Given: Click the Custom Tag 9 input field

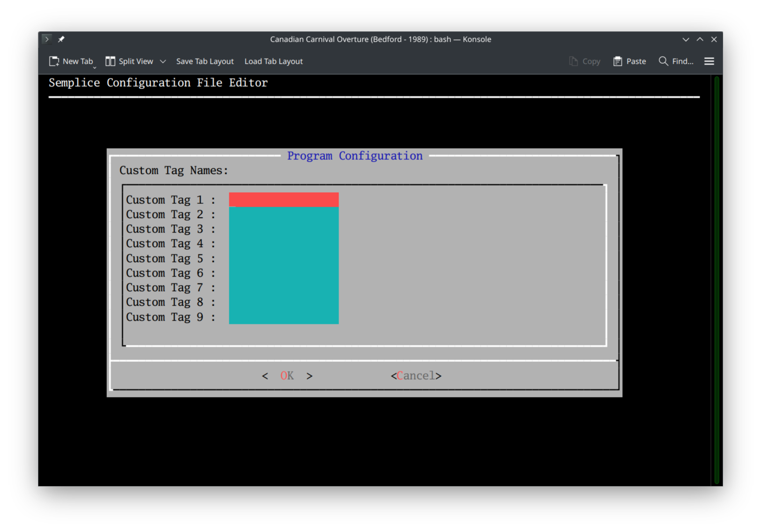Looking at the screenshot, I should click(x=283, y=317).
